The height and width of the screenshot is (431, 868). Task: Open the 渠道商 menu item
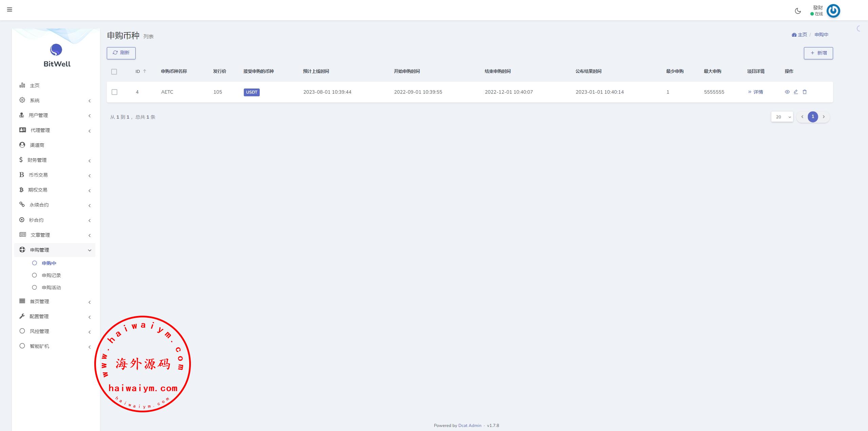37,145
